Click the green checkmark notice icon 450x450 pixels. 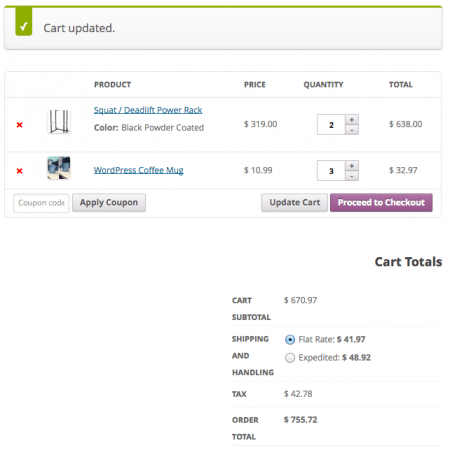click(x=24, y=22)
